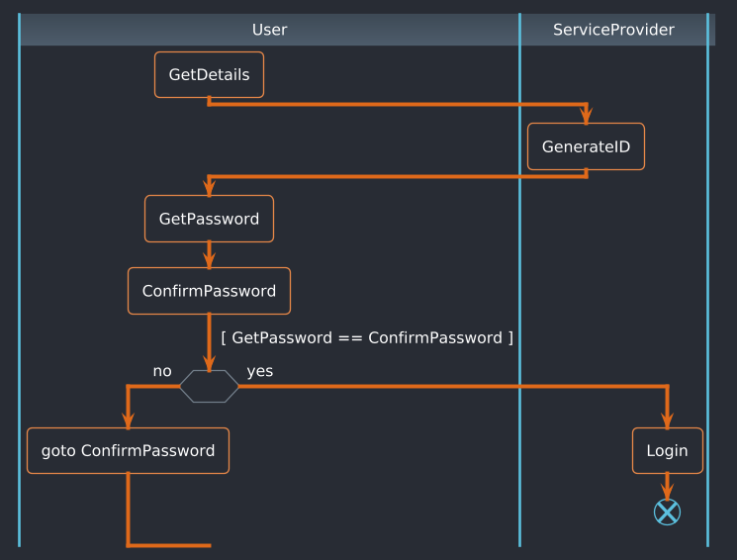737x560 pixels.
Task: Select the ConfirmPassword activity box
Action: (x=209, y=291)
